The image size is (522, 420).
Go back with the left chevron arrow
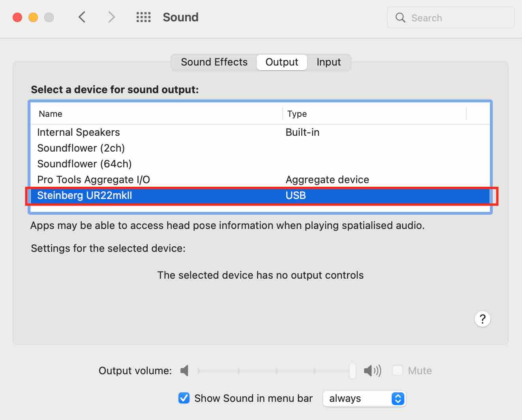82,17
